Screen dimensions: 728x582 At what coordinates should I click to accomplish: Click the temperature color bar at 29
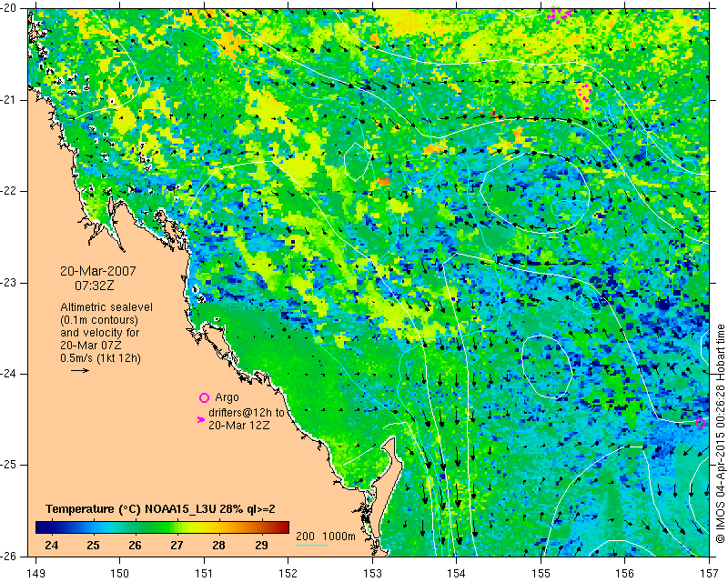click(x=261, y=527)
